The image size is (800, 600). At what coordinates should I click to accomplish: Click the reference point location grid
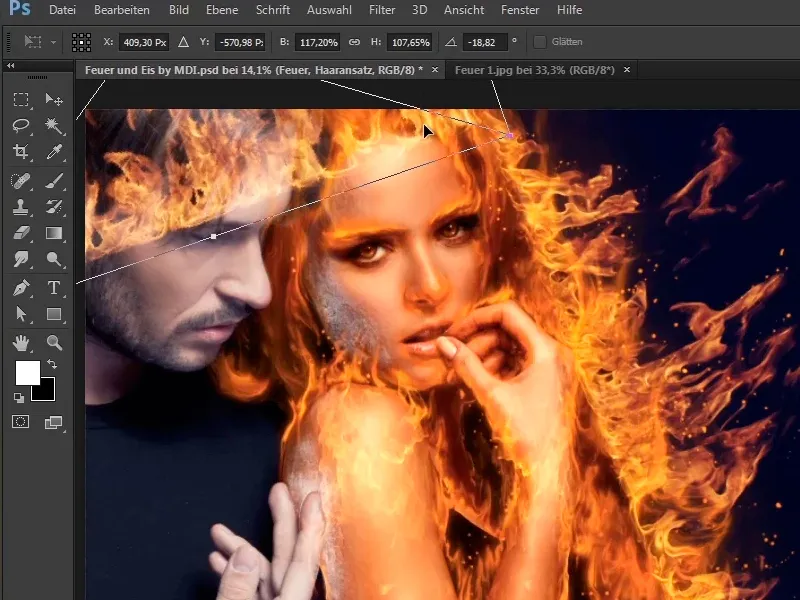[81, 42]
